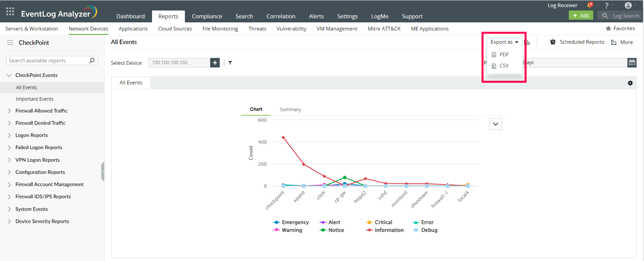This screenshot has height=261, width=644.
Task: Open the apps grid launcher icon
Action: pyautogui.click(x=10, y=12)
